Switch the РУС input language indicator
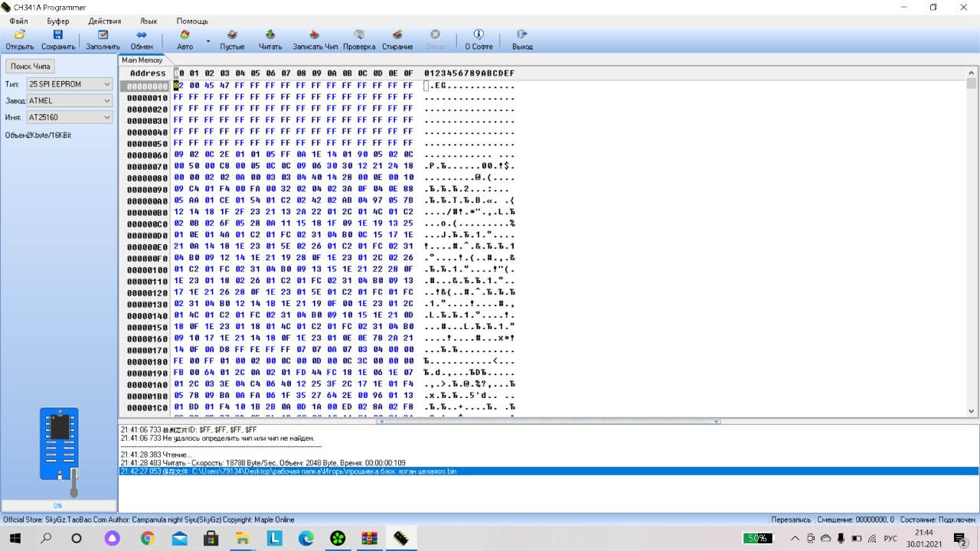980x551 pixels. point(890,539)
